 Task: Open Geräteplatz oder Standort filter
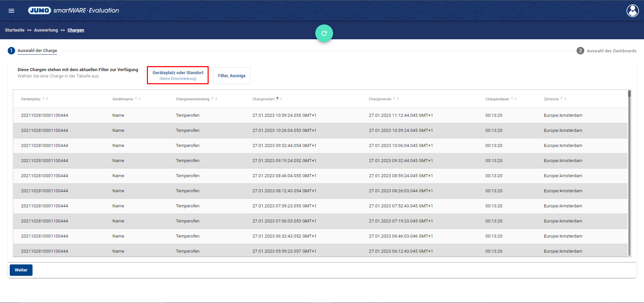point(178,75)
